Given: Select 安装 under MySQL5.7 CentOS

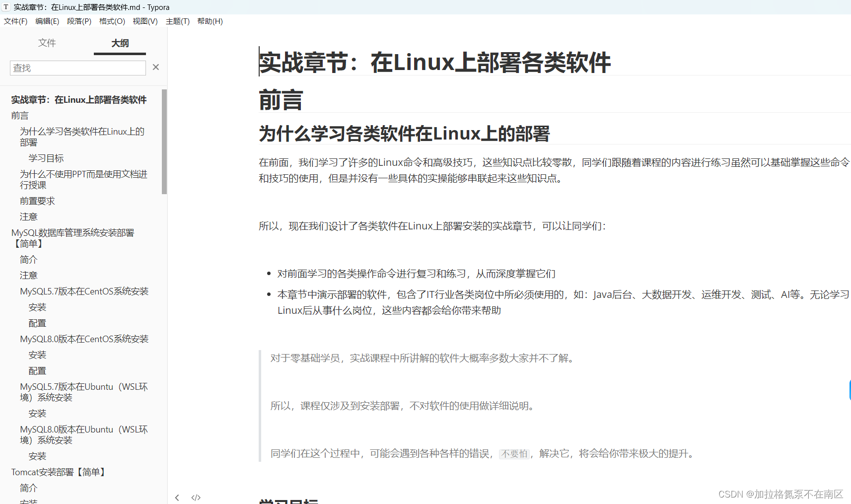Looking at the screenshot, I should pyautogui.click(x=37, y=307).
